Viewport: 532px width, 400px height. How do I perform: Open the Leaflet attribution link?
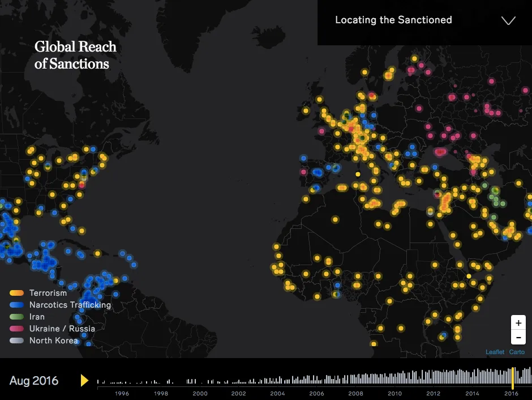click(495, 352)
